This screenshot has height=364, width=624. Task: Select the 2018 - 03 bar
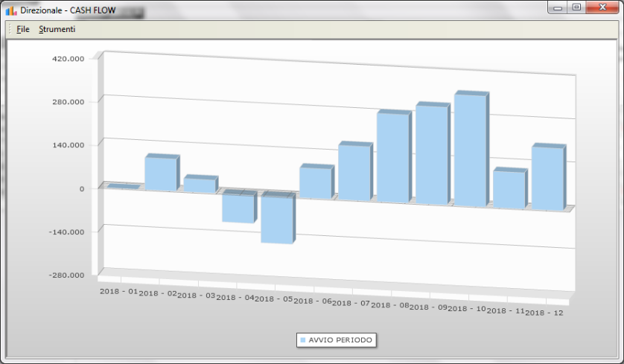[x=201, y=184]
